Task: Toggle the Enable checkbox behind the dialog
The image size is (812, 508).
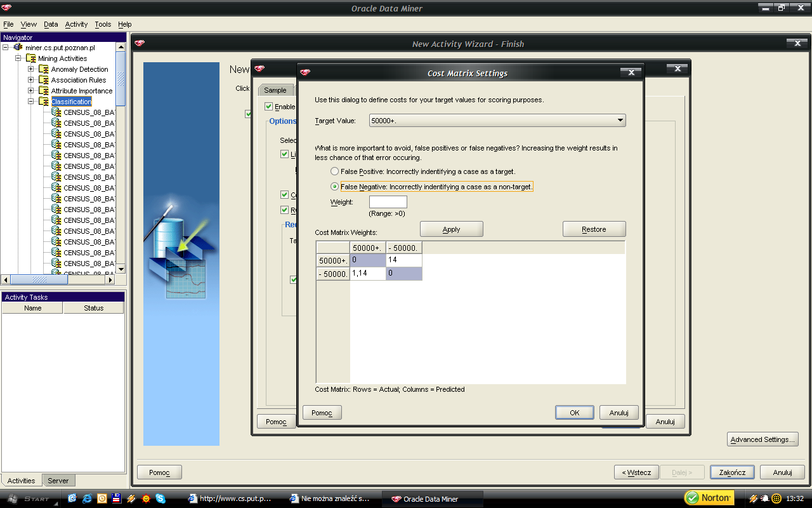Action: click(269, 107)
